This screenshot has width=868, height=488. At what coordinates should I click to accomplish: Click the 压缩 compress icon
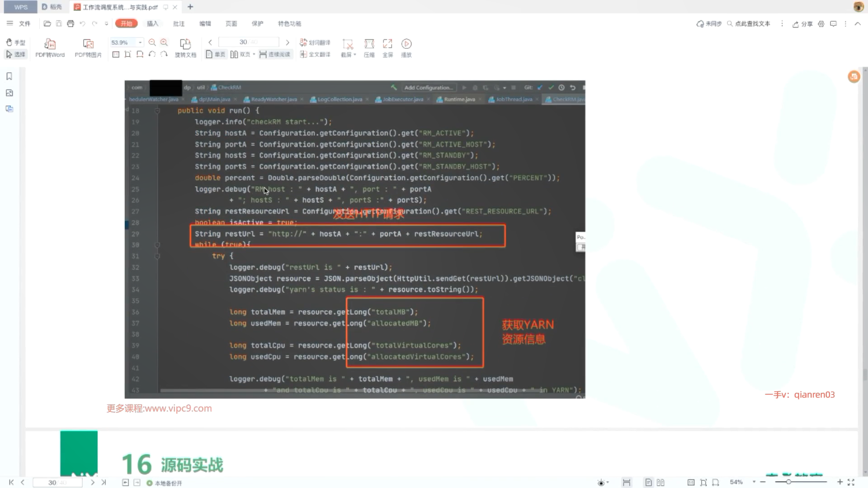point(369,44)
